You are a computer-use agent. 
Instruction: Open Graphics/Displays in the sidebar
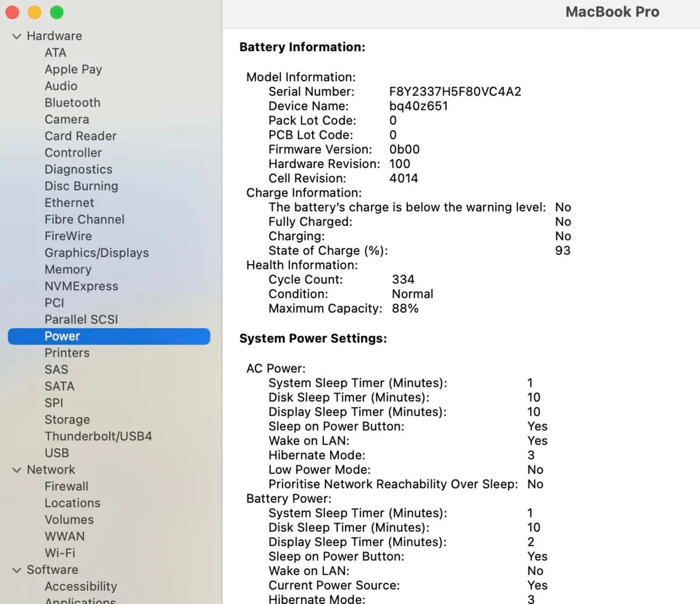point(96,253)
